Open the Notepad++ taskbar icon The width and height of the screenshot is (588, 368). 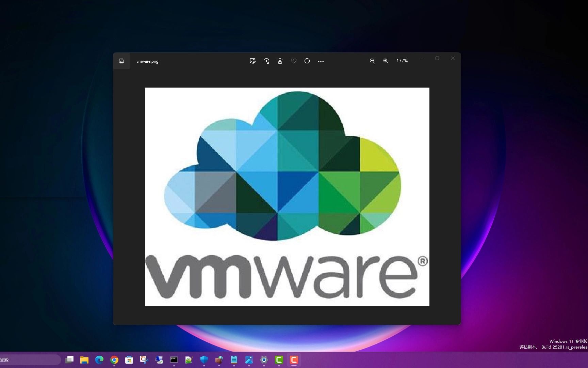coord(189,360)
